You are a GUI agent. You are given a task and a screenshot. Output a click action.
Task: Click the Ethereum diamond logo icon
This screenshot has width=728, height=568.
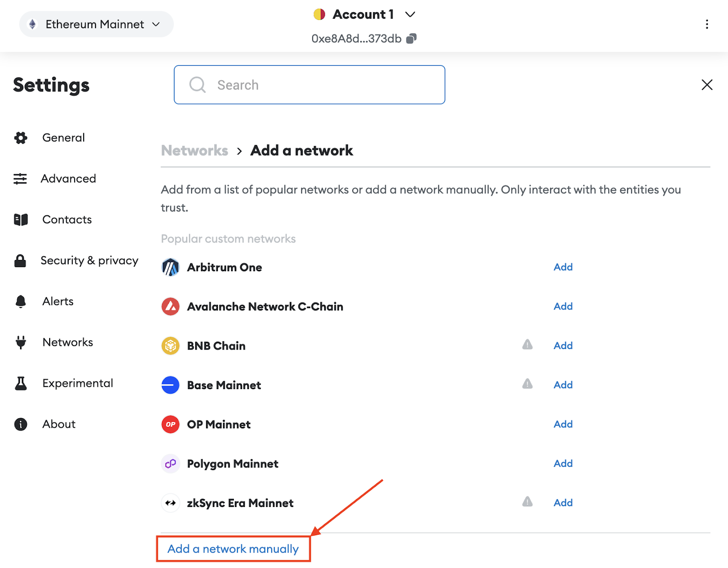pyautogui.click(x=32, y=24)
